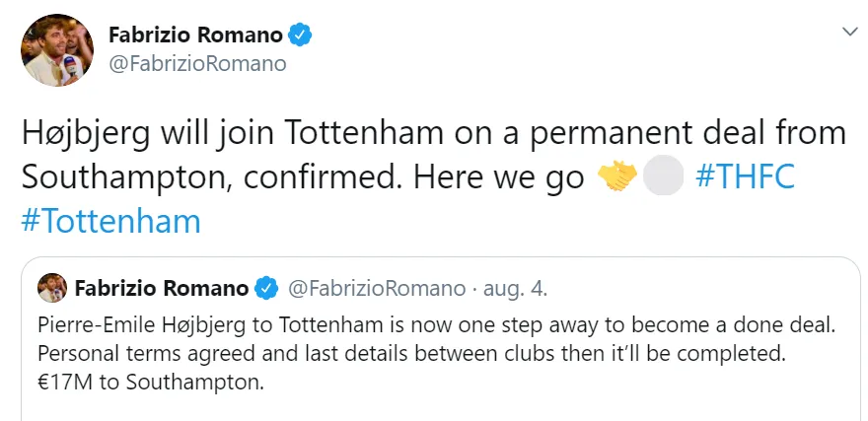The image size is (868, 421).
Task: Click the @FabrizioRomano handle in the quoted tweet
Action: click(x=376, y=289)
